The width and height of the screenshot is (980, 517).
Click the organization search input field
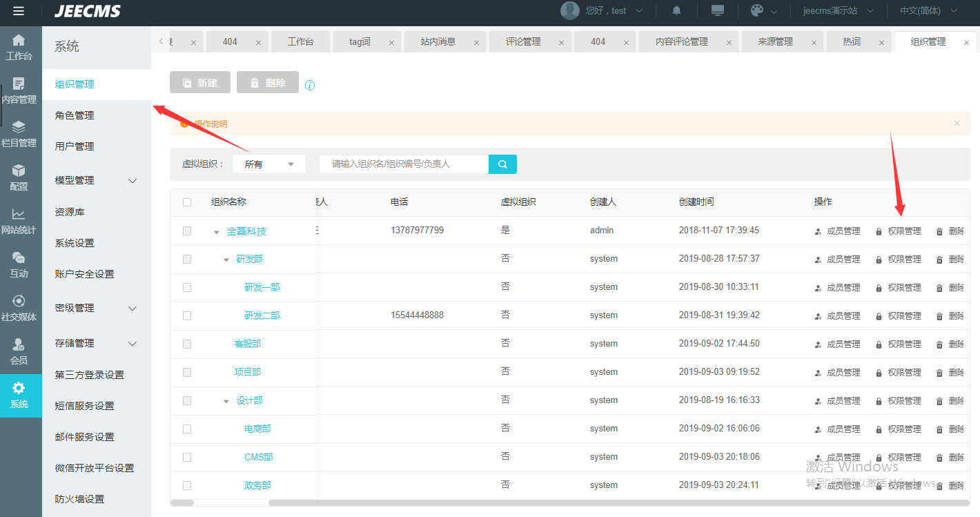404,164
